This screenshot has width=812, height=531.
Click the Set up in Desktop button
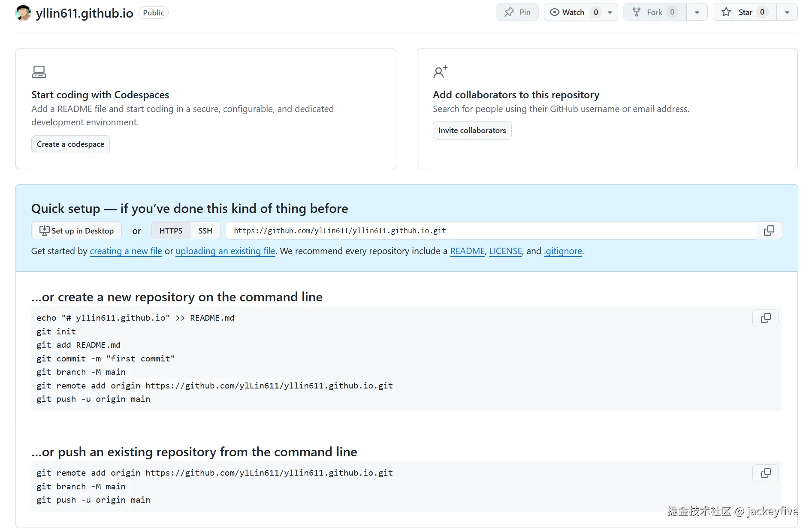pos(76,231)
